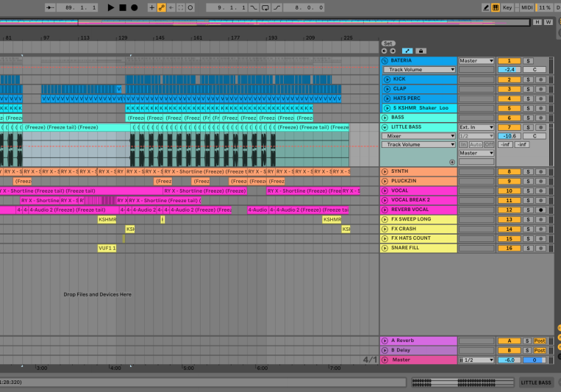Unfold the BASS track
Image resolution: width=561 pixels, height=392 pixels.
(385, 118)
